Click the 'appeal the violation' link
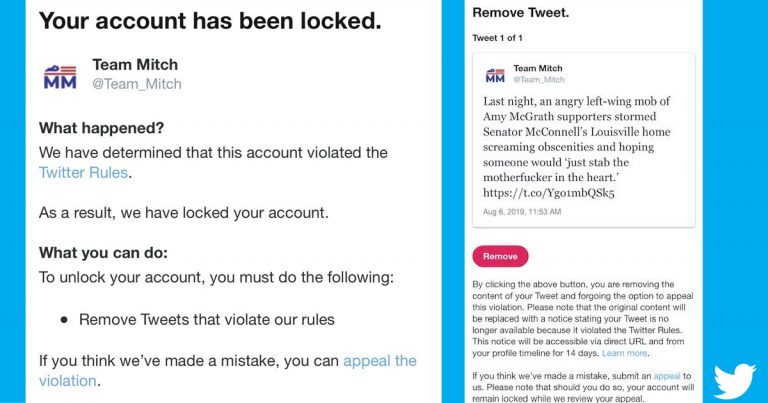768x403 pixels. pyautogui.click(x=228, y=371)
